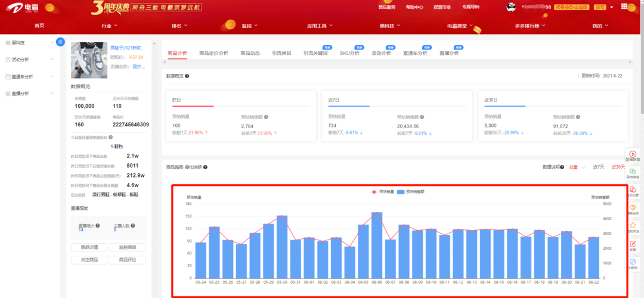The image size is (644, 298).
Task: Open the QQ group penguin icon
Action: pos(633,190)
